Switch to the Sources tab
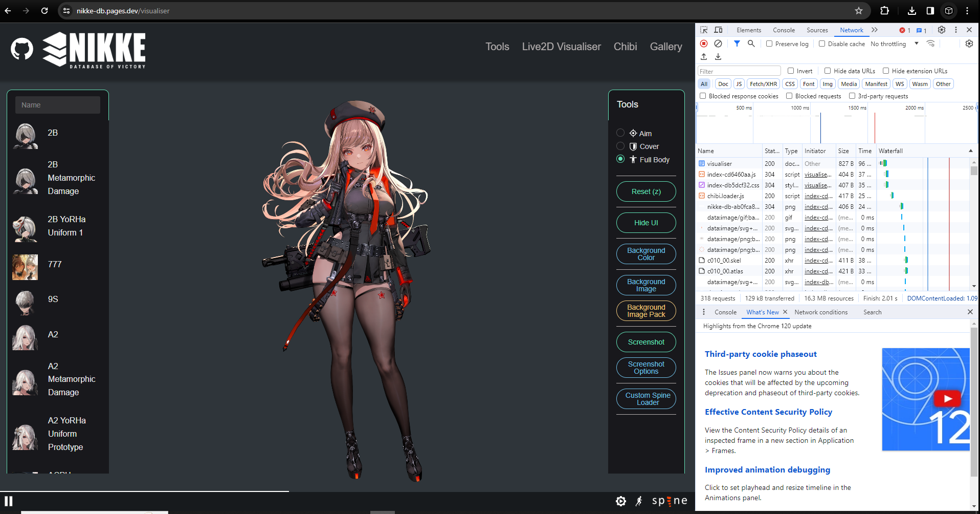The width and height of the screenshot is (980, 514). click(x=817, y=30)
